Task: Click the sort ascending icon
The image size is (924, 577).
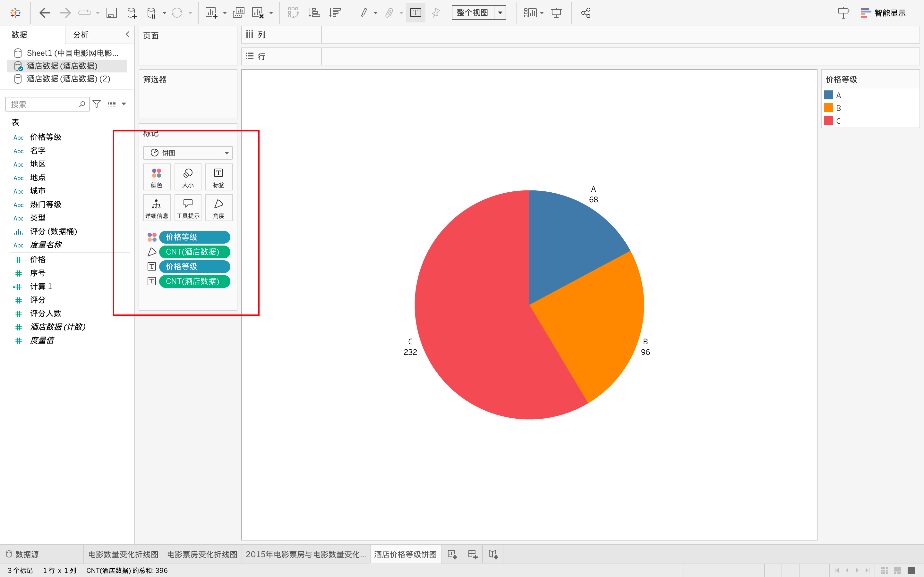Action: coord(314,13)
